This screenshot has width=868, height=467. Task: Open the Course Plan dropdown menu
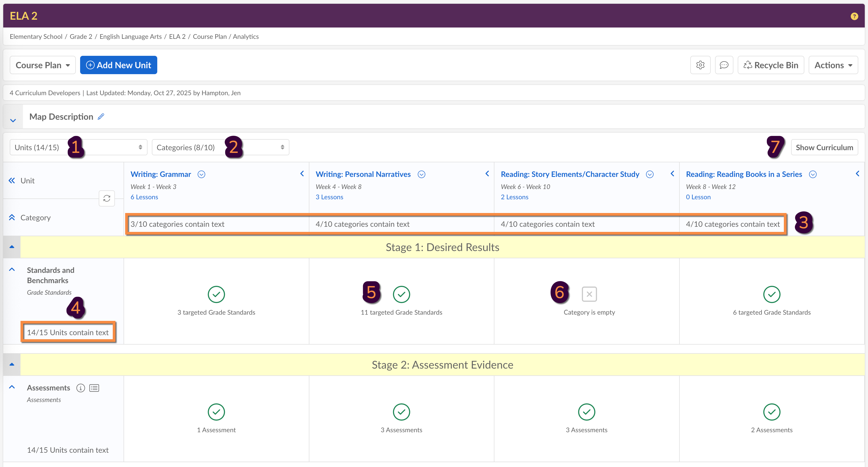point(42,65)
